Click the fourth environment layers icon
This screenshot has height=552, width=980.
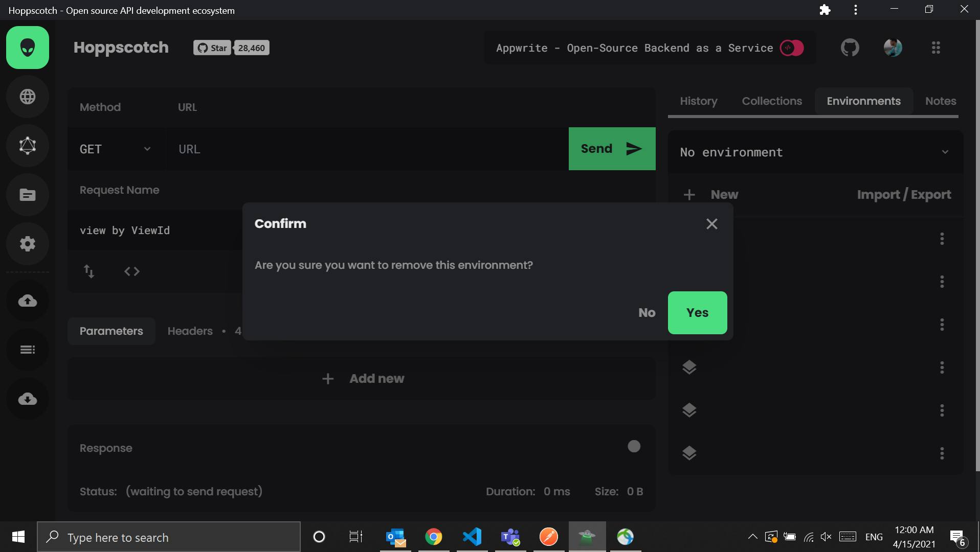pyautogui.click(x=689, y=367)
